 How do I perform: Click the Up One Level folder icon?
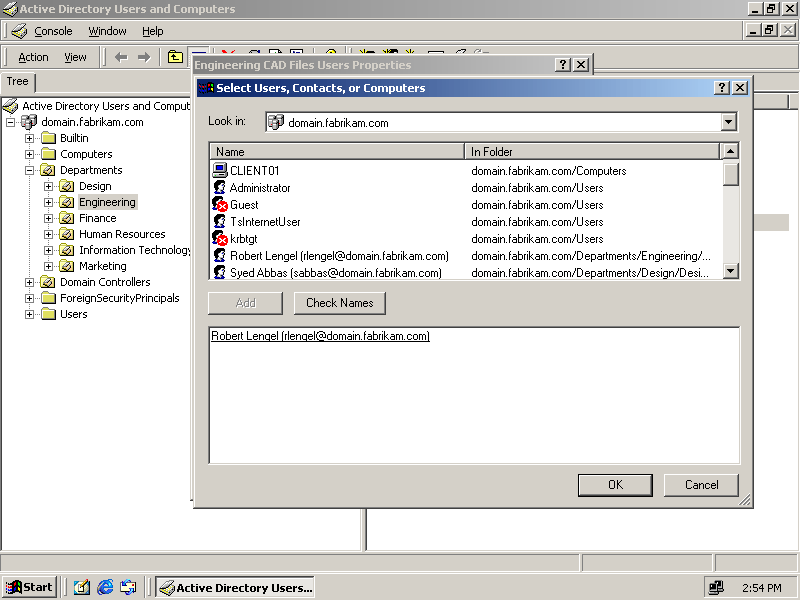tap(175, 57)
